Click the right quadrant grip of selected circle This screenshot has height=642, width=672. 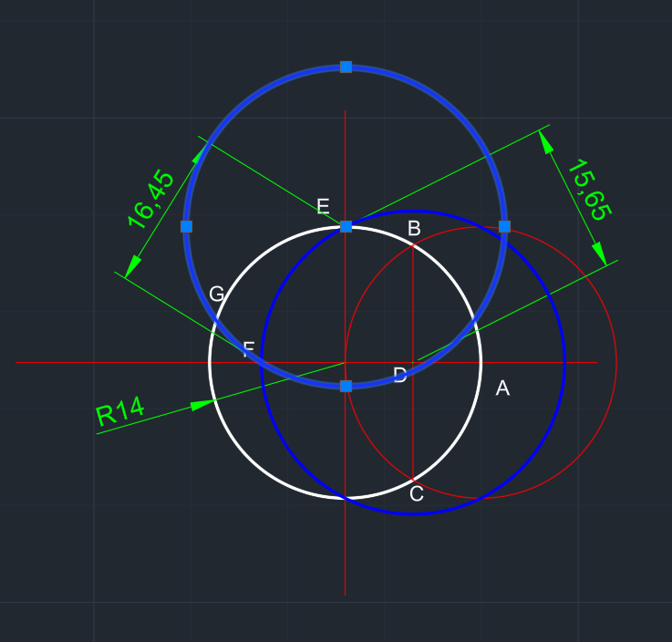coord(505,226)
